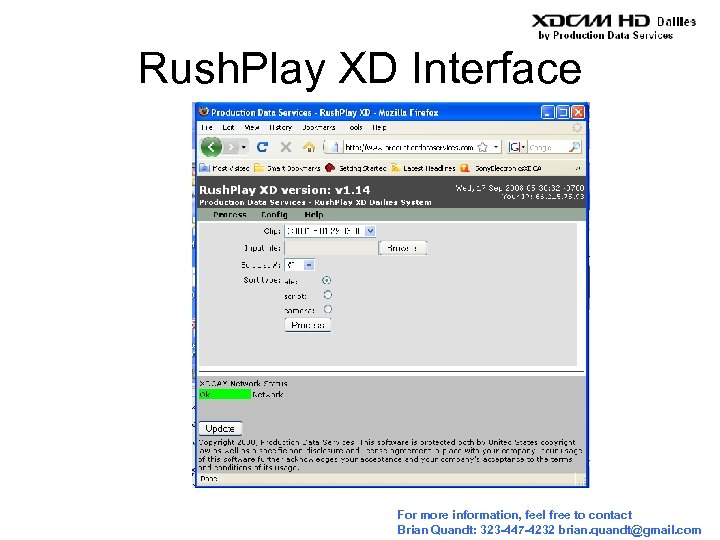
Task: Click the XDCAM HD Dailies logo
Action: coord(614,27)
